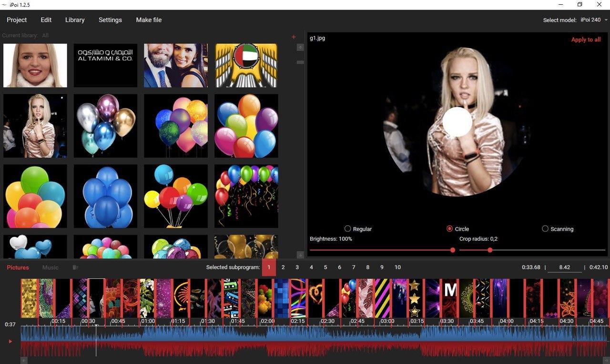Click the Crop radius slider handle
The height and width of the screenshot is (364, 610).
[490, 250]
